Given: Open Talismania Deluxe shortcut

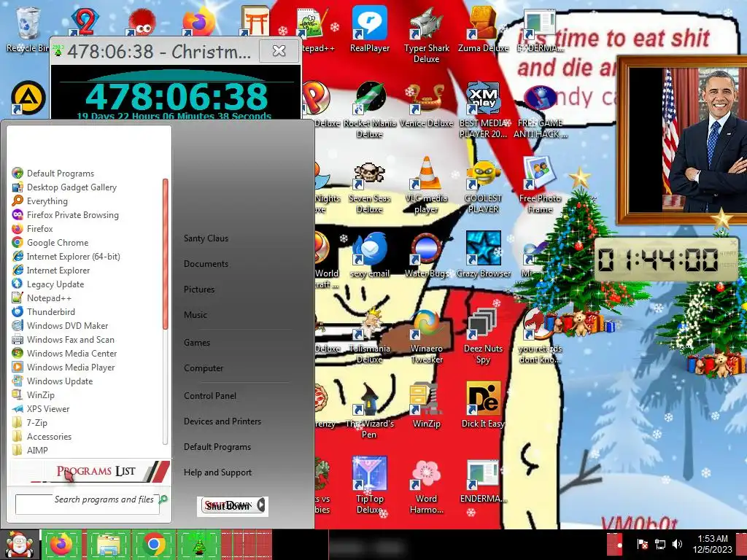Looking at the screenshot, I should 369,335.
